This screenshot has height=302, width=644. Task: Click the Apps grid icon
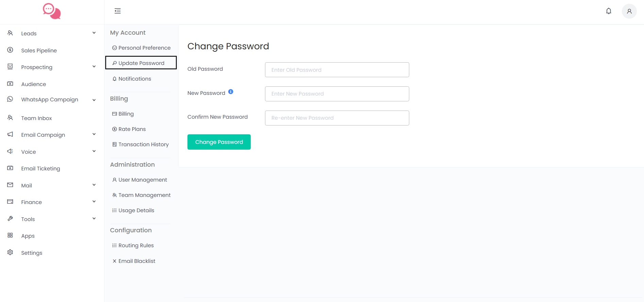point(10,235)
